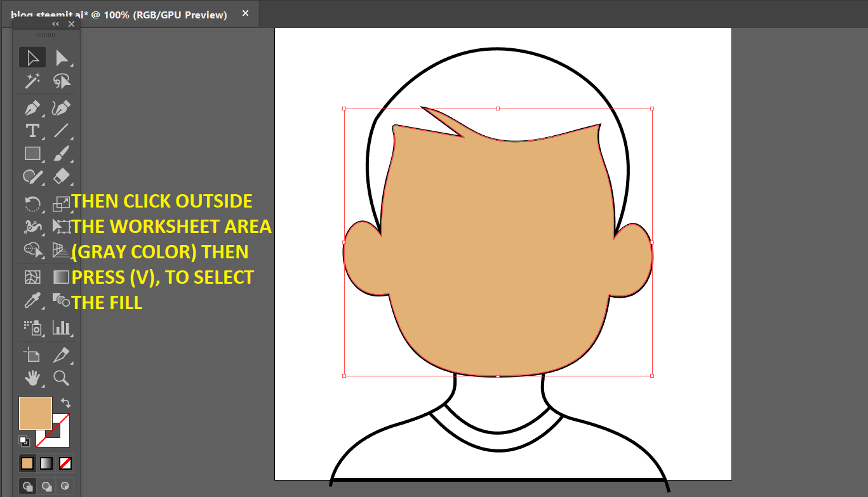
Task: Switch to blog steemit.ai document tab
Action: pyautogui.click(x=119, y=15)
